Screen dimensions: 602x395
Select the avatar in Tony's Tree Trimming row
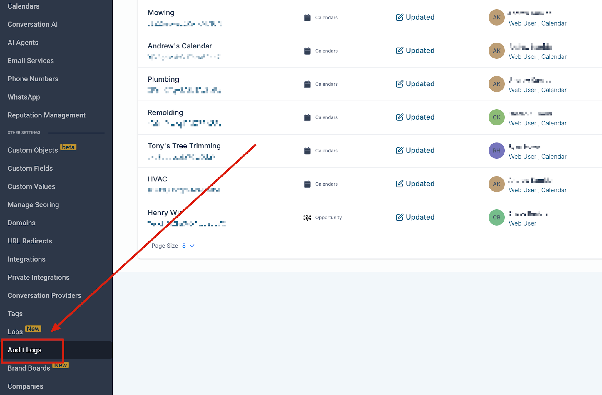[x=496, y=150]
